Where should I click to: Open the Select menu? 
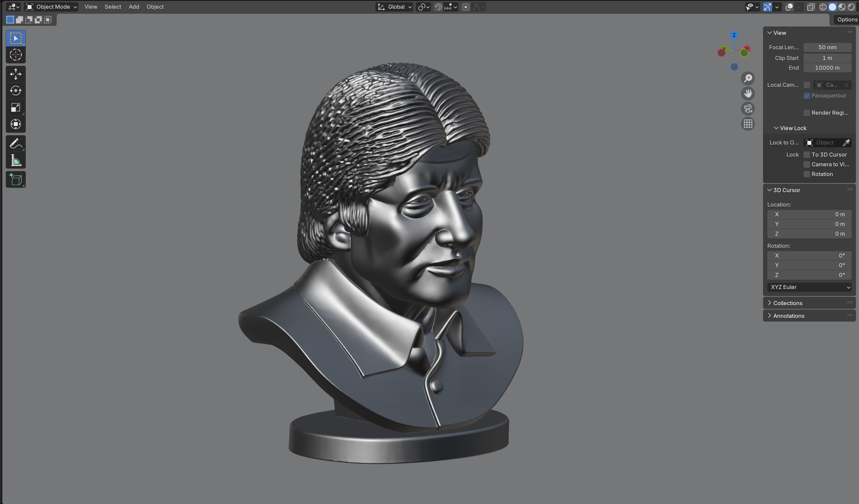click(112, 7)
